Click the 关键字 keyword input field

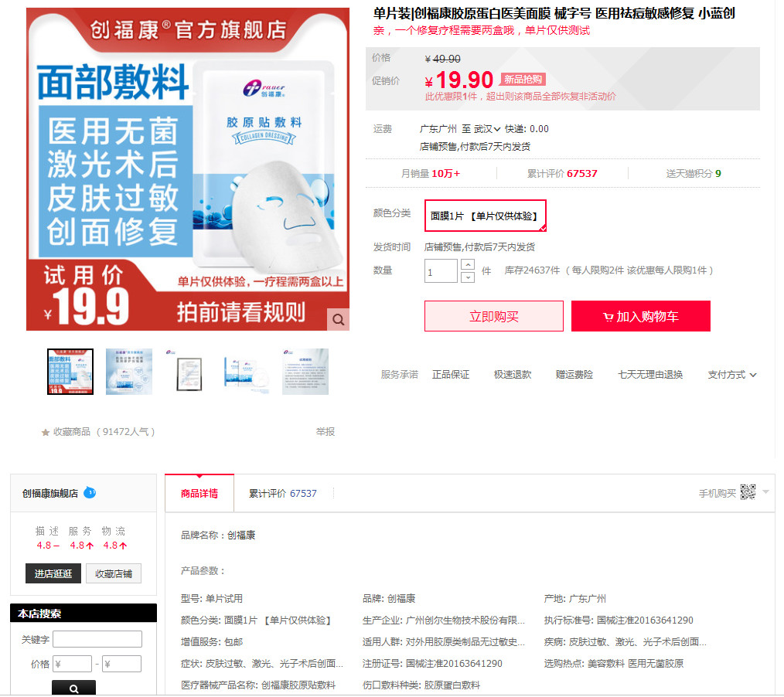click(x=97, y=639)
